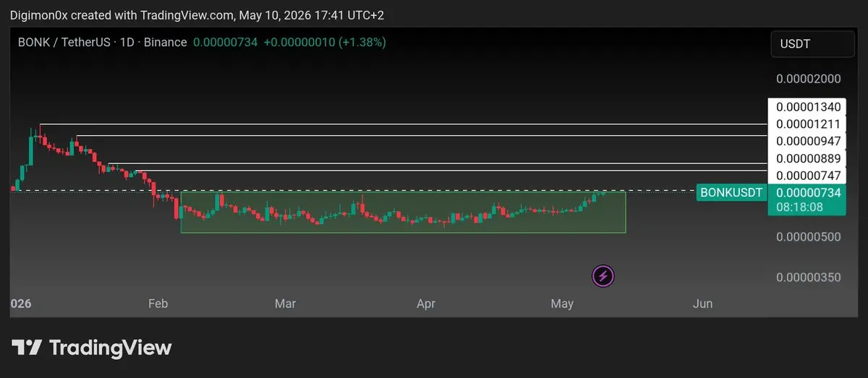
Task: Click the Apr label on time axis
Action: 426,304
